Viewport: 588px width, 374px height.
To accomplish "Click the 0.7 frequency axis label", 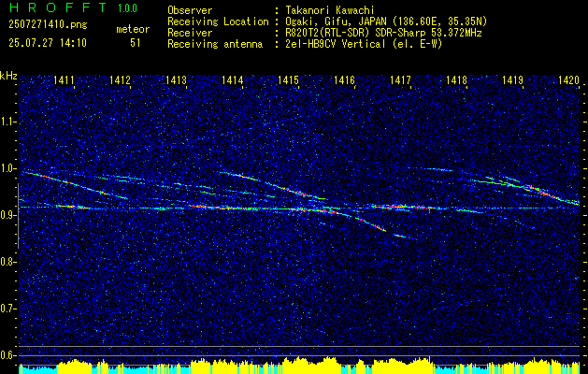I will (x=7, y=309).
